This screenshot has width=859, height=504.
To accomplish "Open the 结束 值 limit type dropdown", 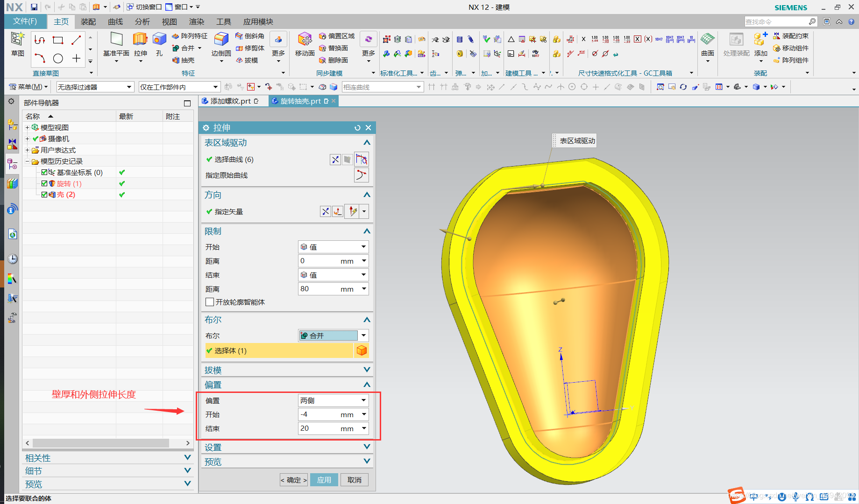I will [334, 275].
